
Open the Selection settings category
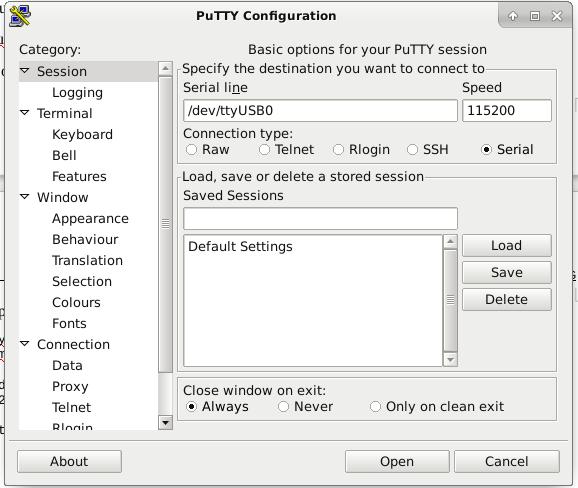82,282
